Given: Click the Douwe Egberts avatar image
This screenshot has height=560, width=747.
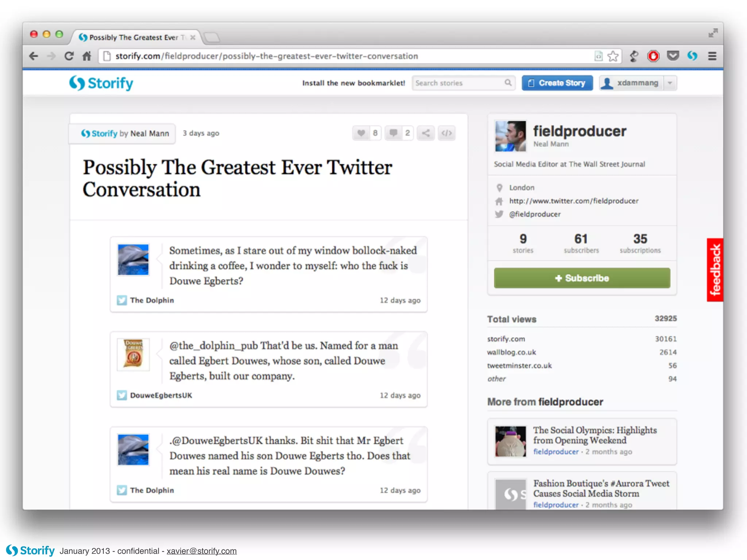Looking at the screenshot, I should coord(133,354).
